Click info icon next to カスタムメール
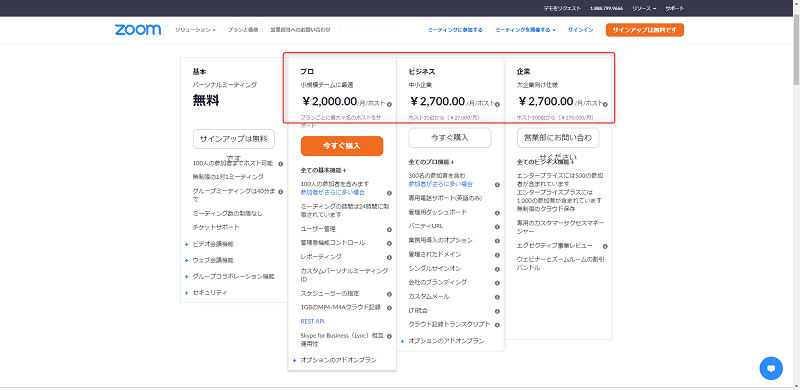This screenshot has height=390, width=800. point(497,297)
